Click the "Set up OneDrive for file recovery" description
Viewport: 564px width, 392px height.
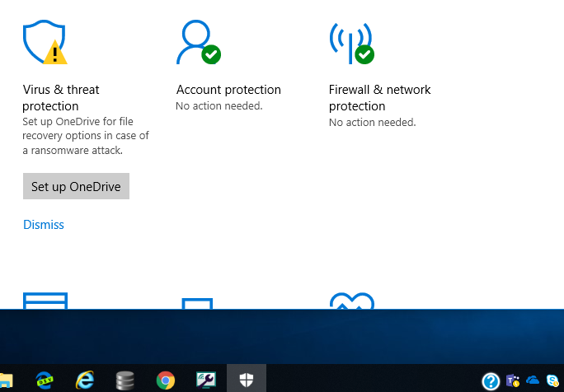pyautogui.click(x=86, y=136)
